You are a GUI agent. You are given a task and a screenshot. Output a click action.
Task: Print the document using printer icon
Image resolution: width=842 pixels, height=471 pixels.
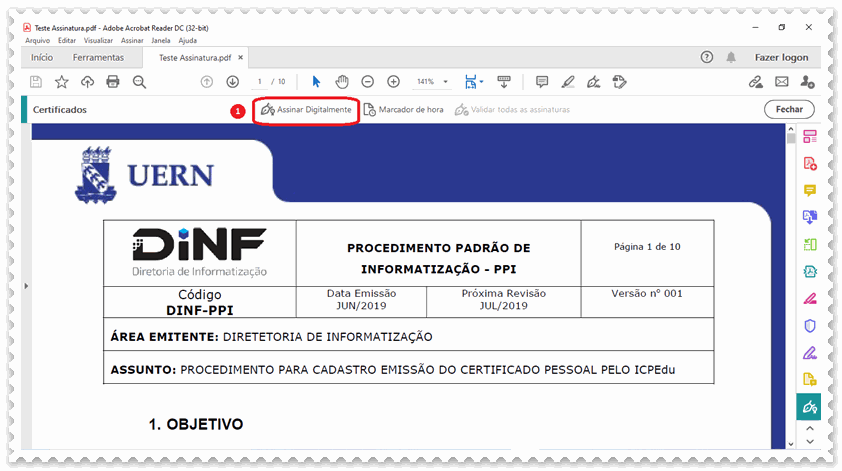(x=113, y=82)
